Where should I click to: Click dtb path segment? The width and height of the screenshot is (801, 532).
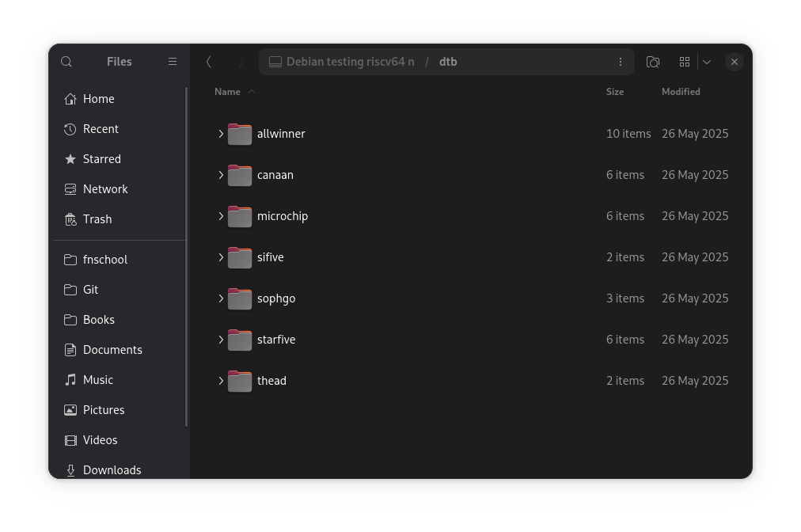(448, 62)
